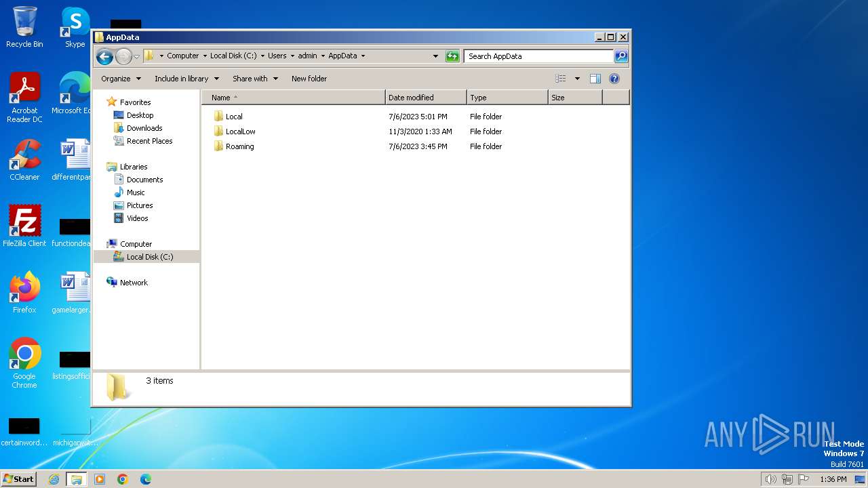Image resolution: width=868 pixels, height=488 pixels.
Task: Open Explorer help icon
Action: pos(614,79)
